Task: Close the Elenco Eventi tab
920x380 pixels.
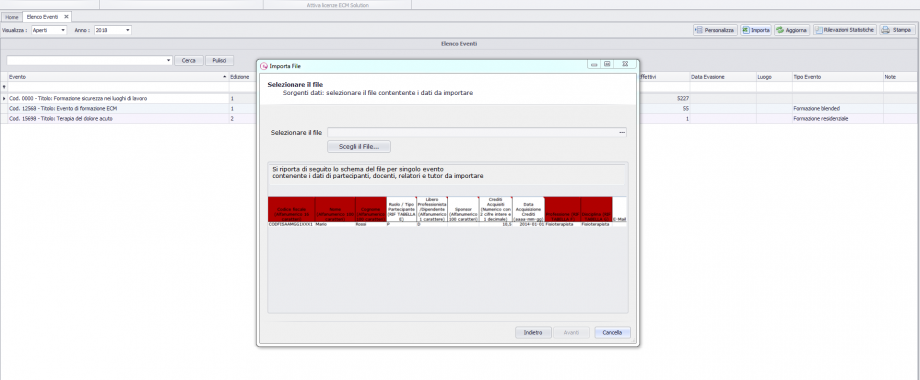Action: (x=66, y=17)
